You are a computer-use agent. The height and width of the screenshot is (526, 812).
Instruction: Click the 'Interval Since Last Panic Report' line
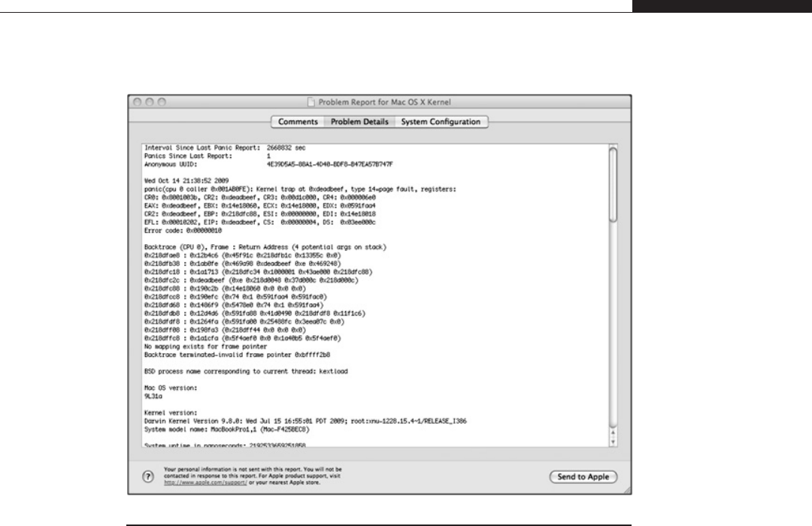(225, 148)
